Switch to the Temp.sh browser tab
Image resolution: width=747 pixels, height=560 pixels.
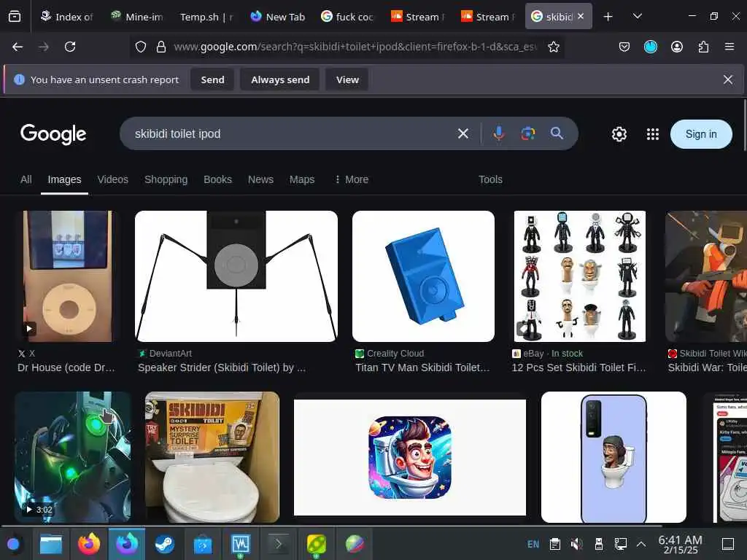(206, 17)
